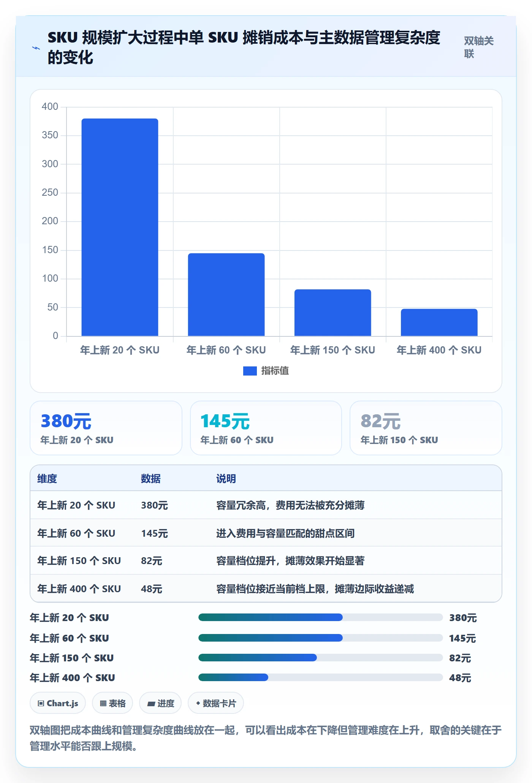
Task: Select the 年上新 20 个 SKU bar
Action: pyautogui.click(x=120, y=227)
